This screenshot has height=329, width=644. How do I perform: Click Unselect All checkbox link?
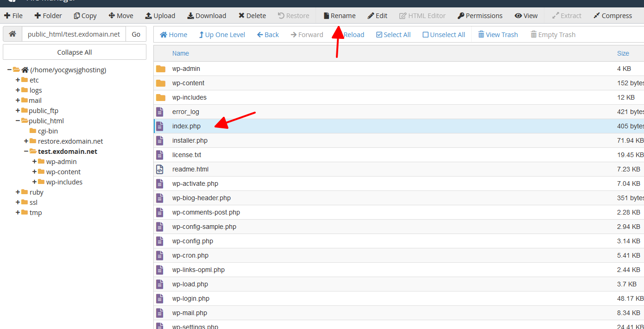444,35
